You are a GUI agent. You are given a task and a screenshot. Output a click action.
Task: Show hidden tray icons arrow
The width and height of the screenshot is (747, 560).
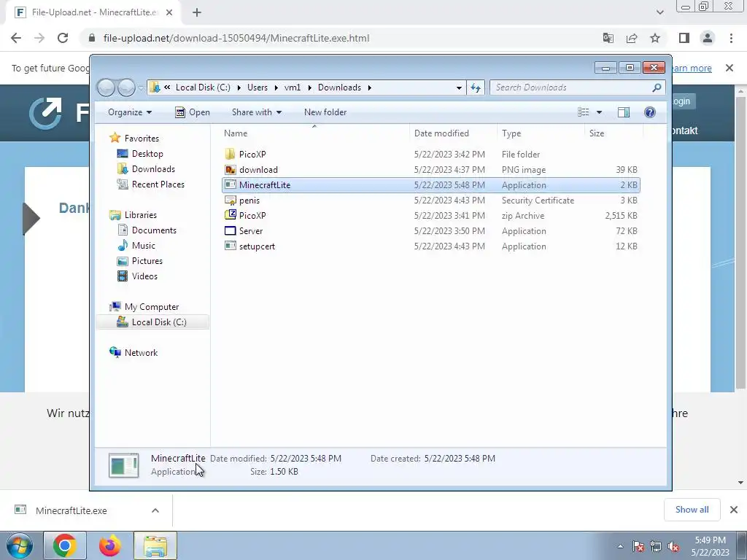pyautogui.click(x=620, y=546)
